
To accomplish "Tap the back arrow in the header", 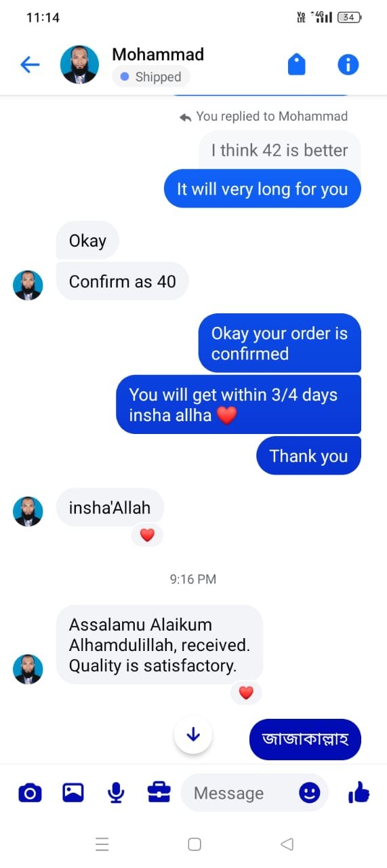I will [x=30, y=65].
